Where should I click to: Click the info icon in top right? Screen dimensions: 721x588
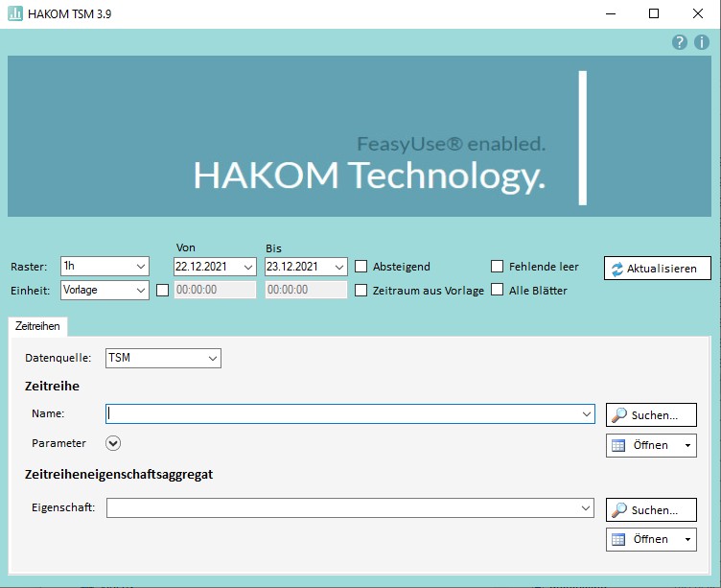[x=702, y=42]
